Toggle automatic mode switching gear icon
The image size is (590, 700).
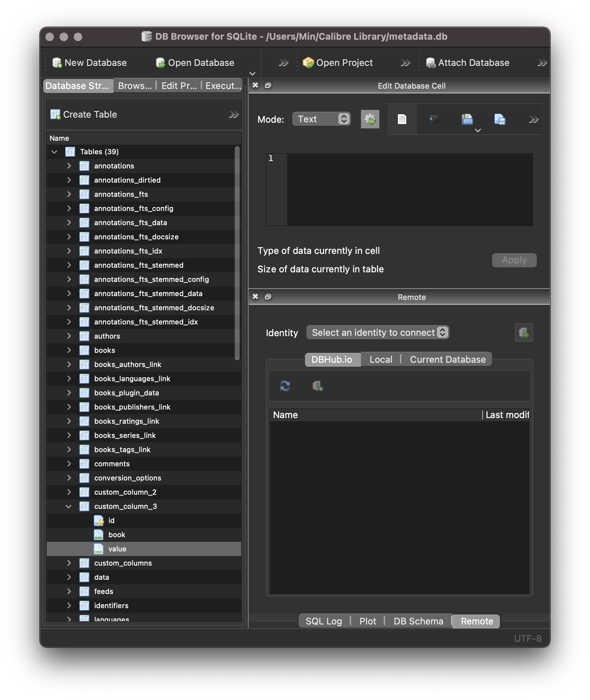coord(370,119)
